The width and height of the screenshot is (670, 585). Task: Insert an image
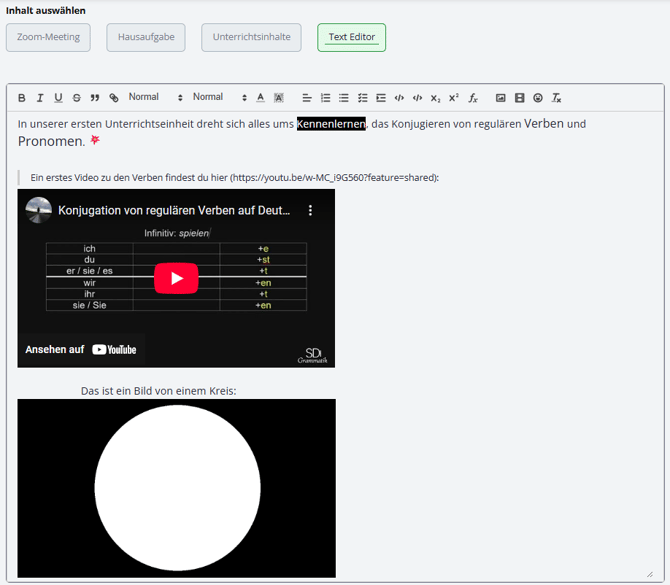pos(501,98)
